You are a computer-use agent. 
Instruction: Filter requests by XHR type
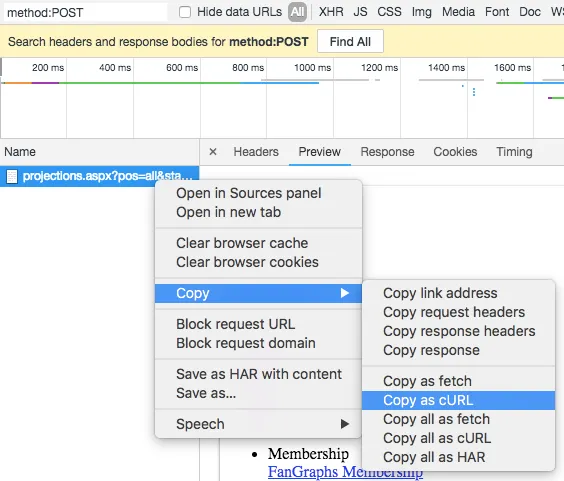331,12
